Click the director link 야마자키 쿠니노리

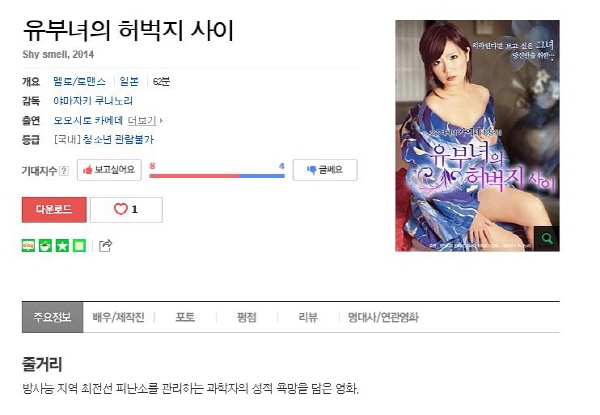93,101
